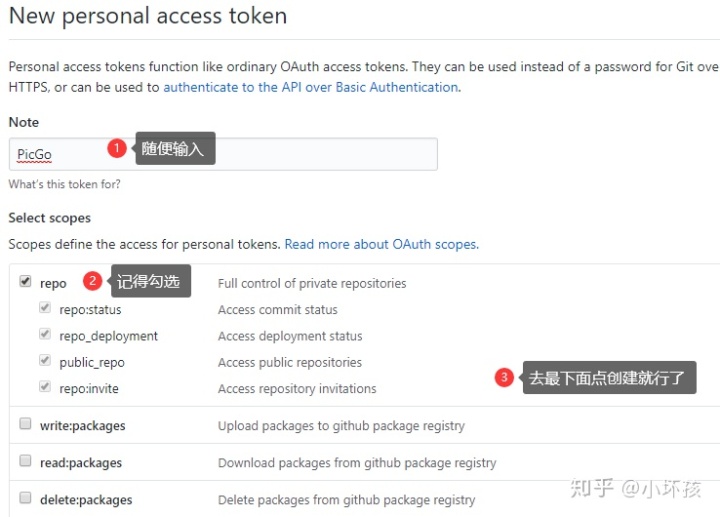Click the public_repo scope label
This screenshot has height=517, width=720.
coord(92,362)
